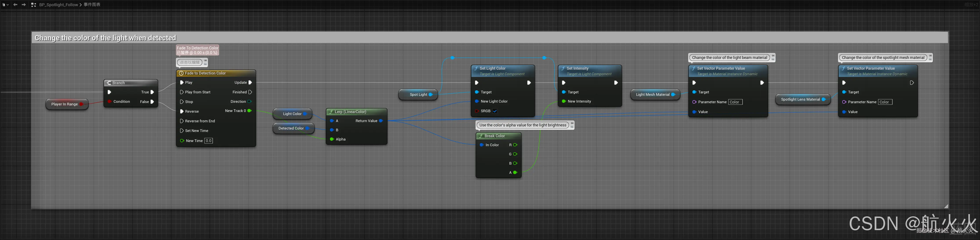Screen dimensions: 980x240
Task: Click the navigate forward arrow
Action: 24,5
